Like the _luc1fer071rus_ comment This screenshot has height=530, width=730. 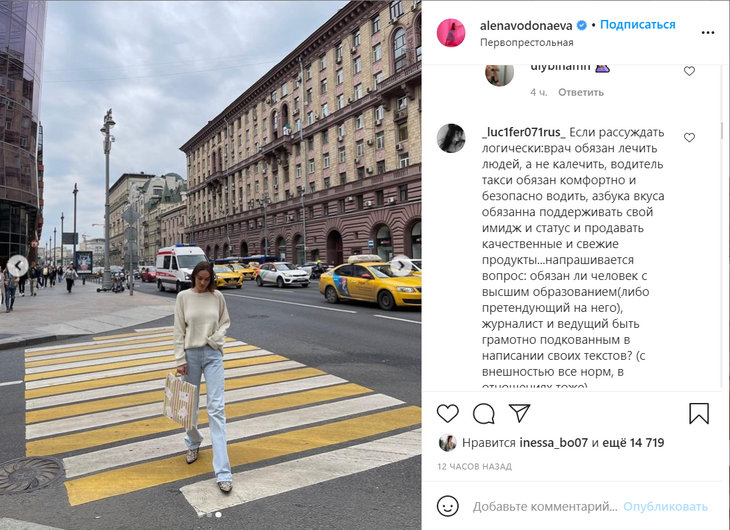(x=689, y=137)
